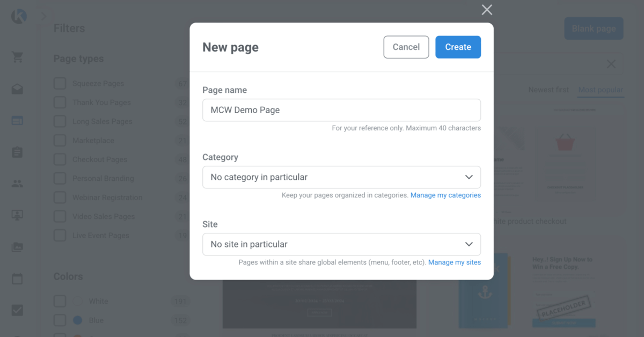Viewport: 644px width, 337px height.
Task: Check the Squeeze Pages filter checkbox
Action: coord(60,84)
